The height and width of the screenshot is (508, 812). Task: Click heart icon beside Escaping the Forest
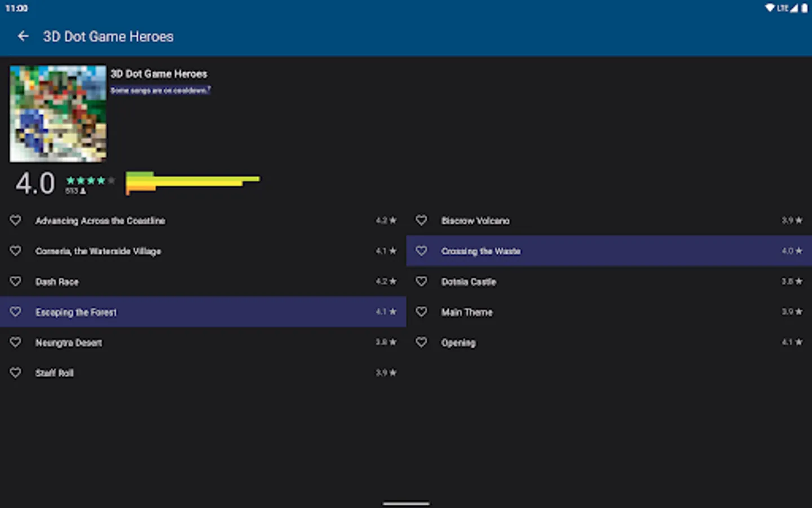[16, 312]
